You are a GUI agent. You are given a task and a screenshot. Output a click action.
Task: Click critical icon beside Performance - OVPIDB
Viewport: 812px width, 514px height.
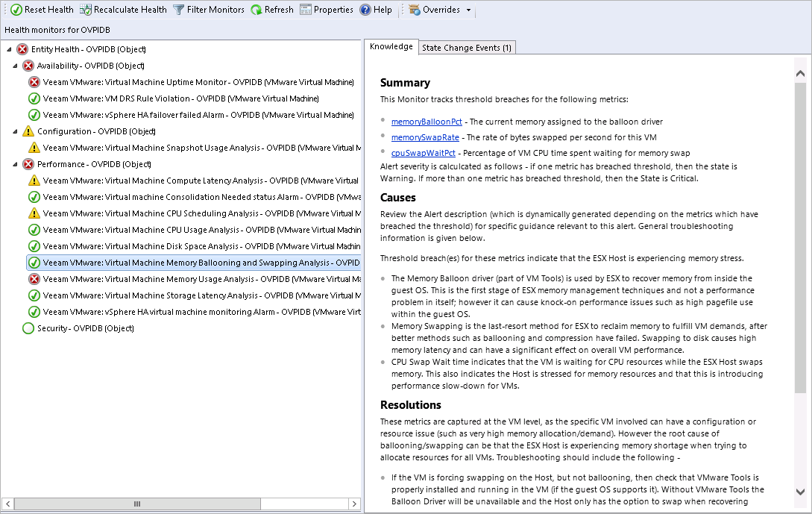click(x=28, y=164)
